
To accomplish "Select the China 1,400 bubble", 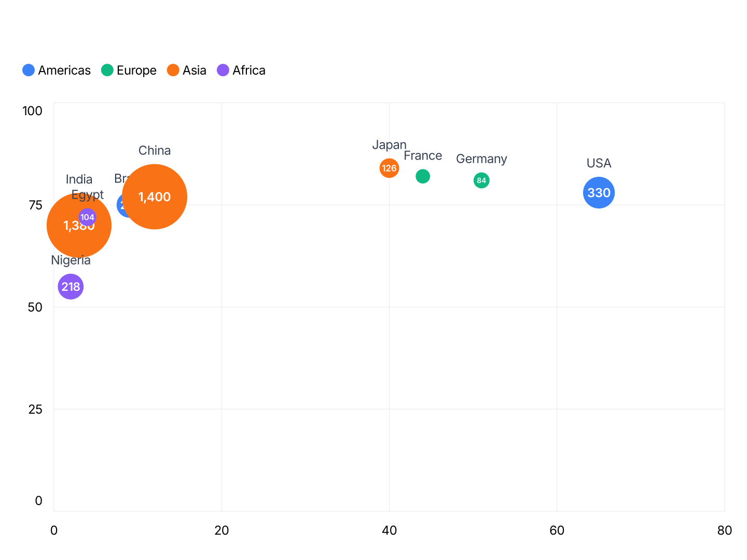I will point(155,197).
